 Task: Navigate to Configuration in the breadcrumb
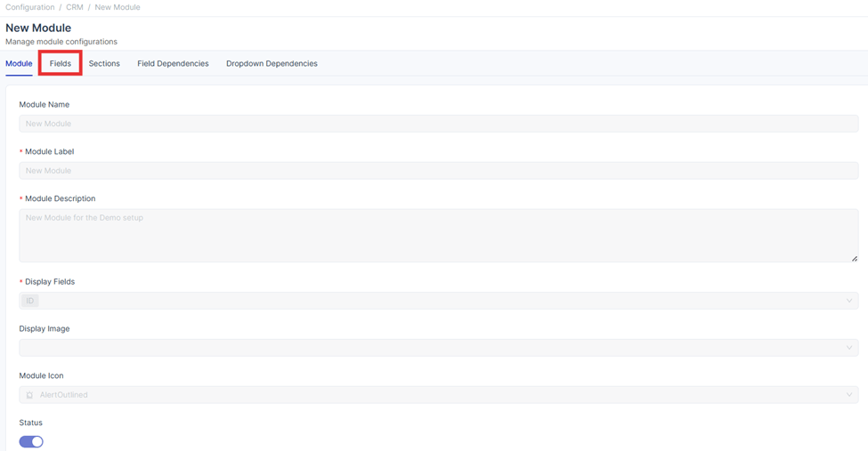pyautogui.click(x=29, y=7)
